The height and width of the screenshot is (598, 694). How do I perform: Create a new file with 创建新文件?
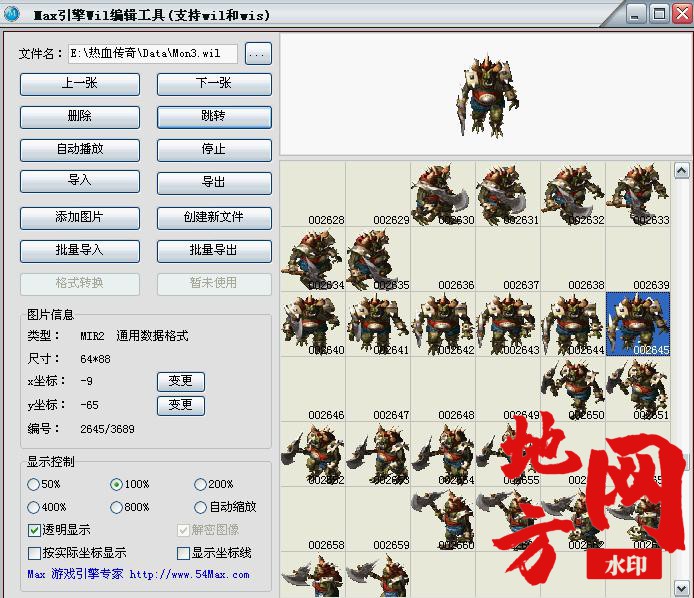click(x=214, y=218)
